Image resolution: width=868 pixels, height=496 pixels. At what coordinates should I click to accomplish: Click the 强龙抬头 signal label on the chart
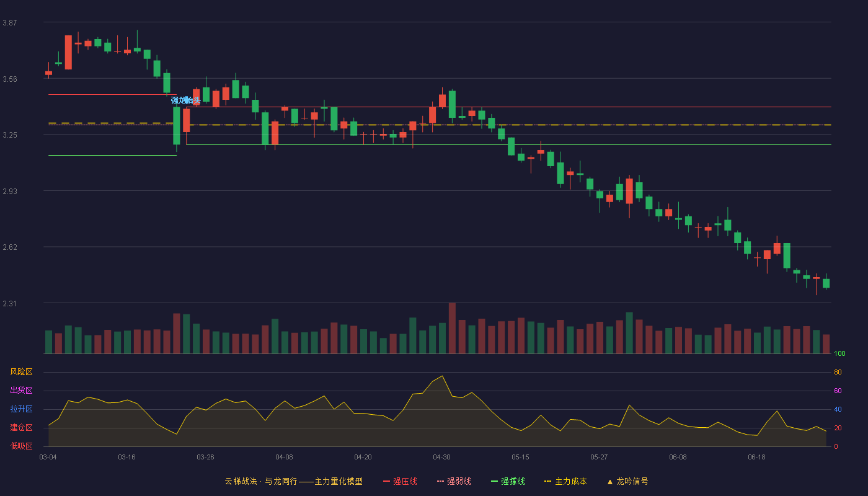pos(185,100)
